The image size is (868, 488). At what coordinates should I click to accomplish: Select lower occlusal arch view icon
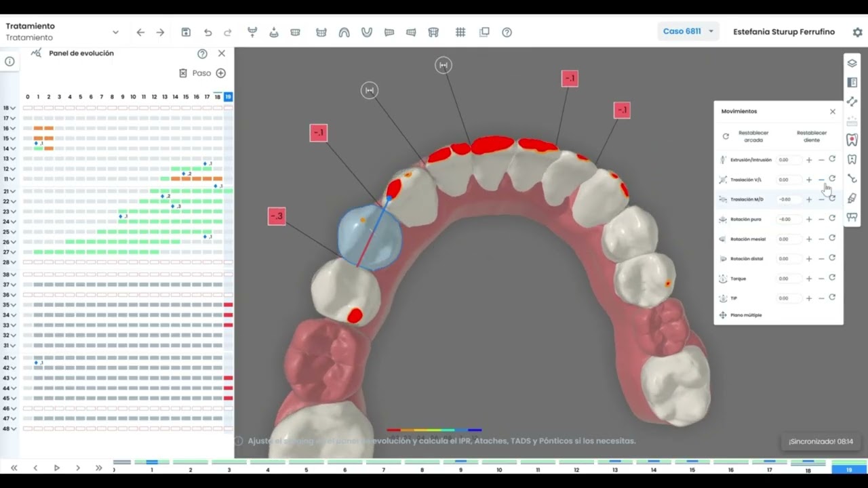click(367, 32)
